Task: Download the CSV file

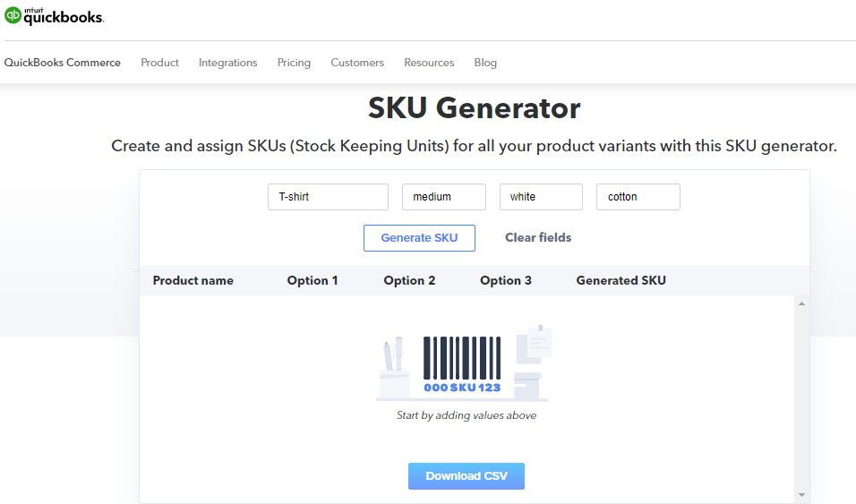Action: click(467, 476)
